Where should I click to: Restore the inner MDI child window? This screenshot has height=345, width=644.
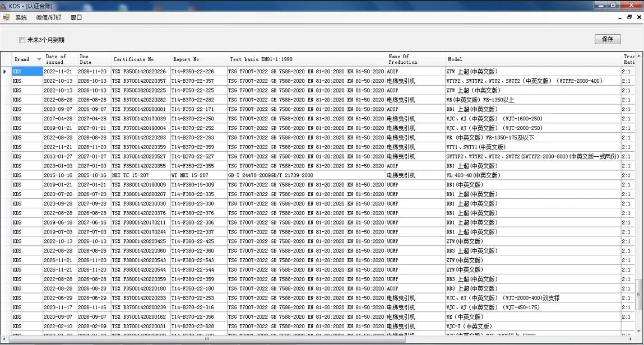pyautogui.click(x=629, y=17)
